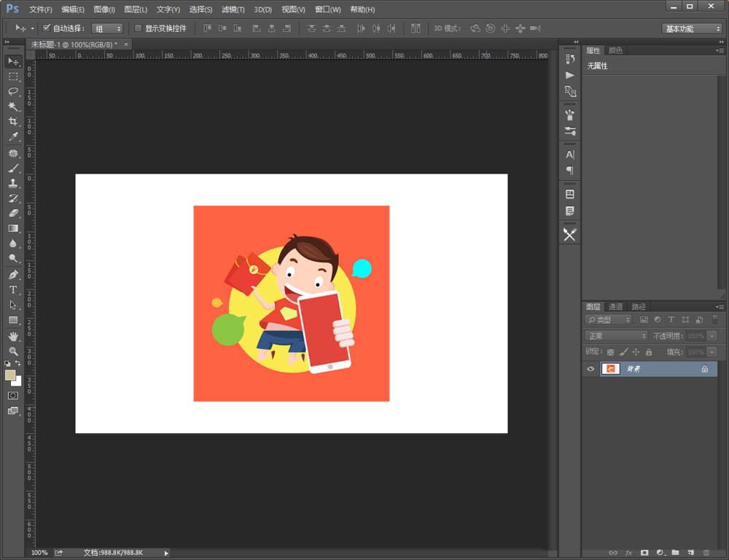Viewport: 729px width, 560px height.
Task: Click the 路径 panel tab
Action: tap(639, 307)
